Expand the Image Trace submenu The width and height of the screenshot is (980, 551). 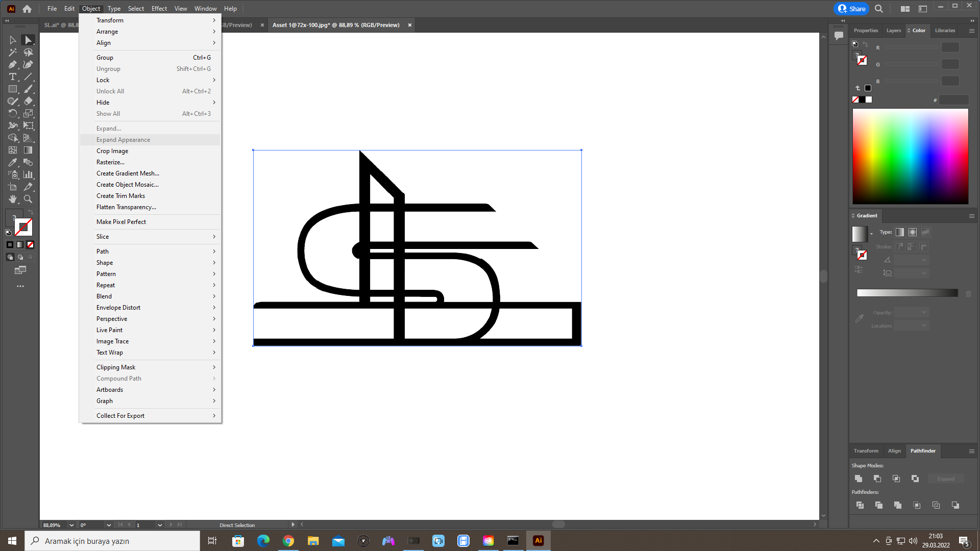pyautogui.click(x=112, y=341)
